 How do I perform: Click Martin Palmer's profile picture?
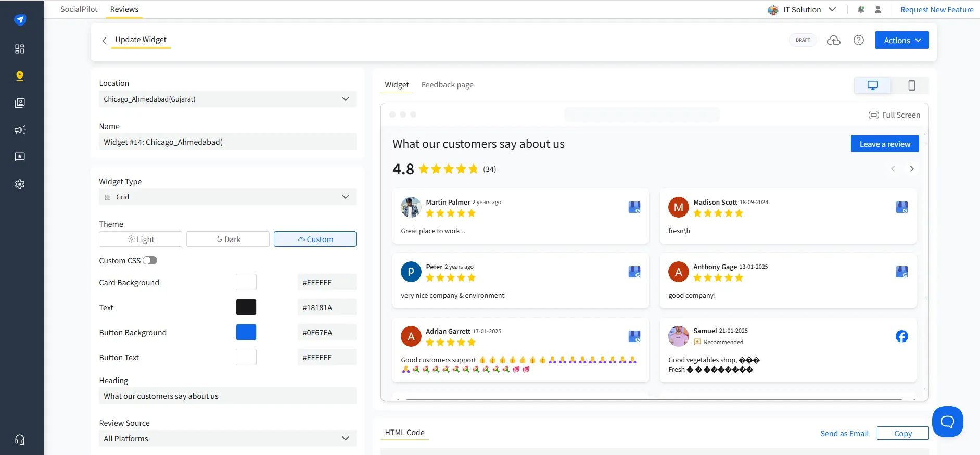click(411, 207)
